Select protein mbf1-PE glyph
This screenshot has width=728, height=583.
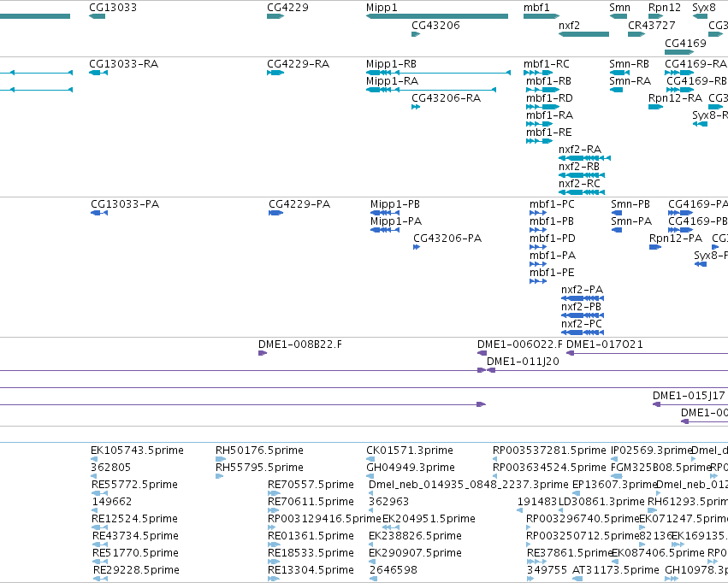pyautogui.click(x=538, y=281)
